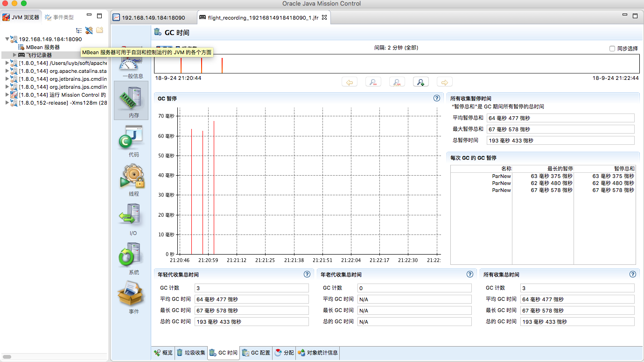The width and height of the screenshot is (644, 362).
Task: Open help for 所有收集总时间 section
Action: (x=633, y=275)
